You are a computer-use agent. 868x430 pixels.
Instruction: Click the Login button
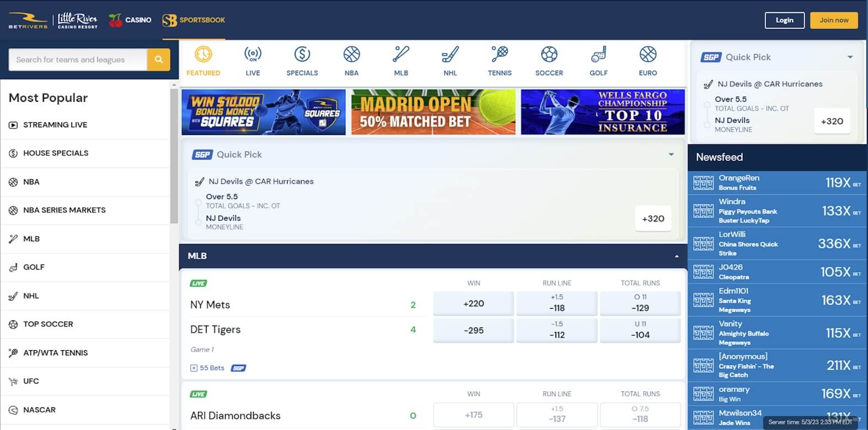tap(785, 20)
